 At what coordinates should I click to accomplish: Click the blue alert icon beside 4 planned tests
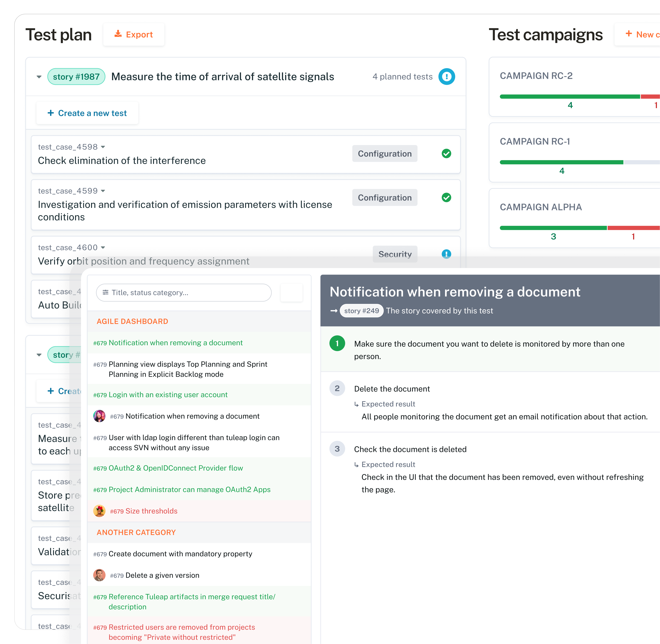point(447,76)
